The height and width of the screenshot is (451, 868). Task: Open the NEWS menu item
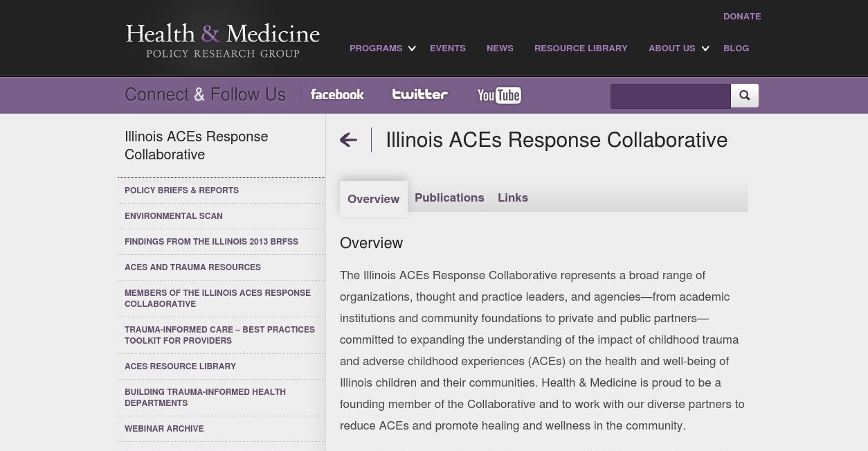(500, 48)
